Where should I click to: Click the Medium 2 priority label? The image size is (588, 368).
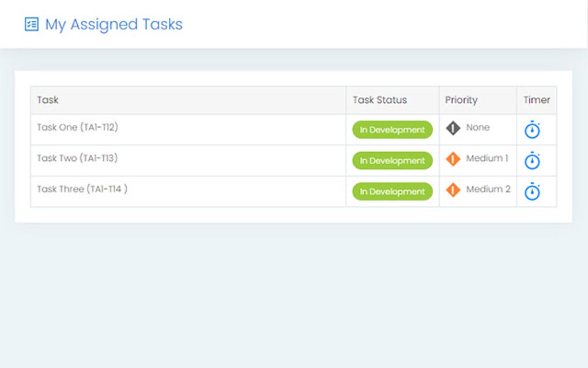tap(488, 189)
